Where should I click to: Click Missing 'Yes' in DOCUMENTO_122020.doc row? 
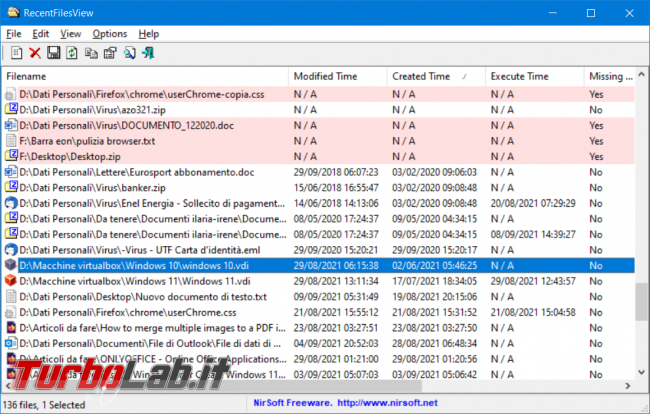tap(596, 126)
